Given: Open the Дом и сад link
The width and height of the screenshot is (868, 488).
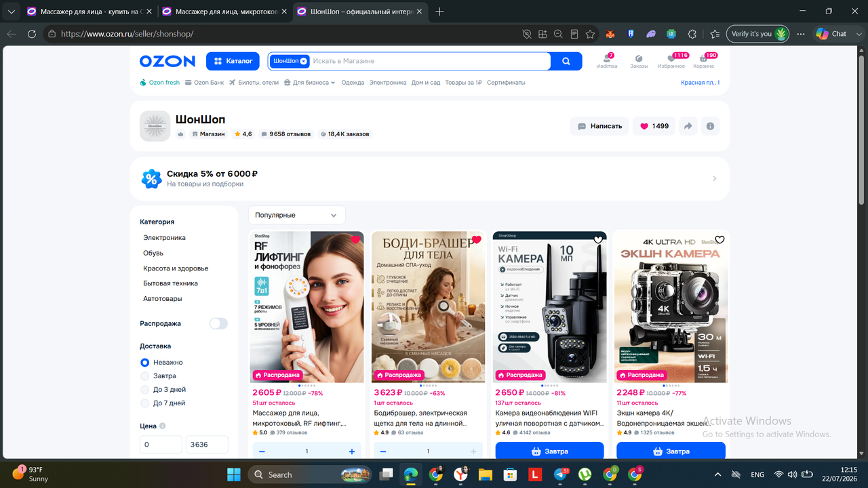Looking at the screenshot, I should (426, 83).
